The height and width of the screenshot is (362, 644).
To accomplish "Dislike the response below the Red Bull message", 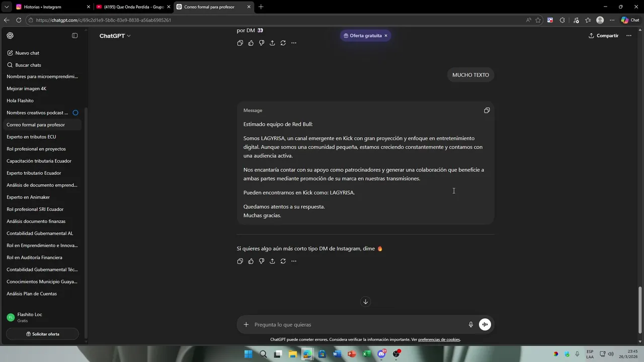I will pyautogui.click(x=262, y=261).
